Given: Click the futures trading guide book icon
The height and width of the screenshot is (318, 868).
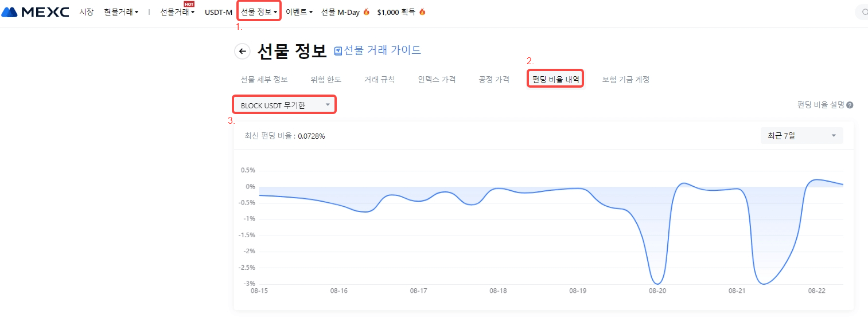Looking at the screenshot, I should tap(338, 51).
